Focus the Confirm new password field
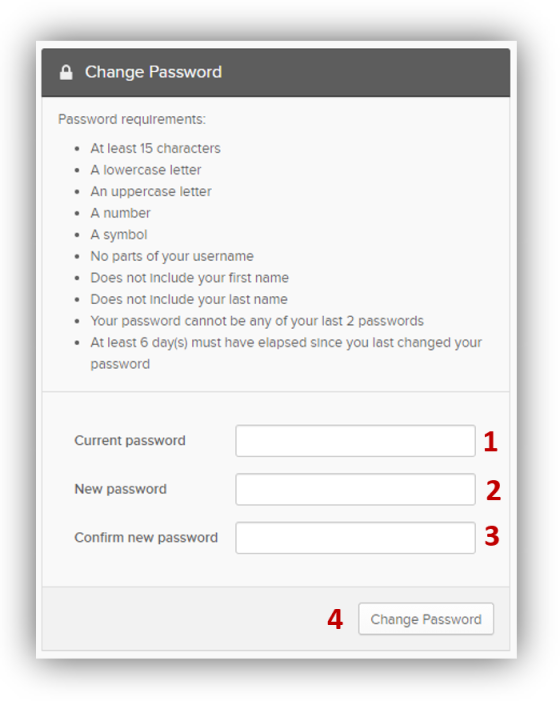The width and height of the screenshot is (560, 709). click(355, 538)
